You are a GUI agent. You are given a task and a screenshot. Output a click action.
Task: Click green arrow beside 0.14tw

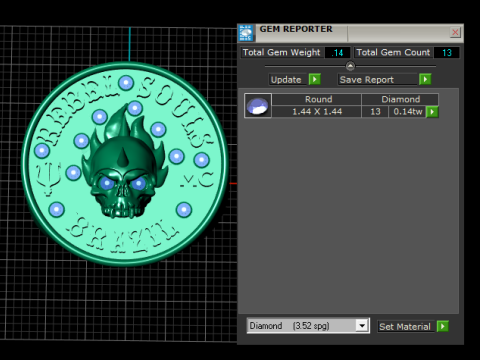coord(432,112)
